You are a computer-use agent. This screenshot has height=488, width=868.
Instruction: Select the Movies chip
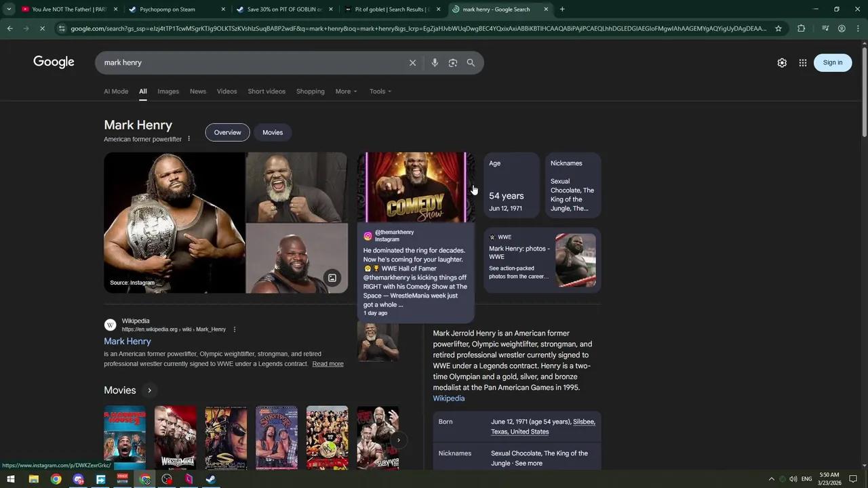[273, 132]
